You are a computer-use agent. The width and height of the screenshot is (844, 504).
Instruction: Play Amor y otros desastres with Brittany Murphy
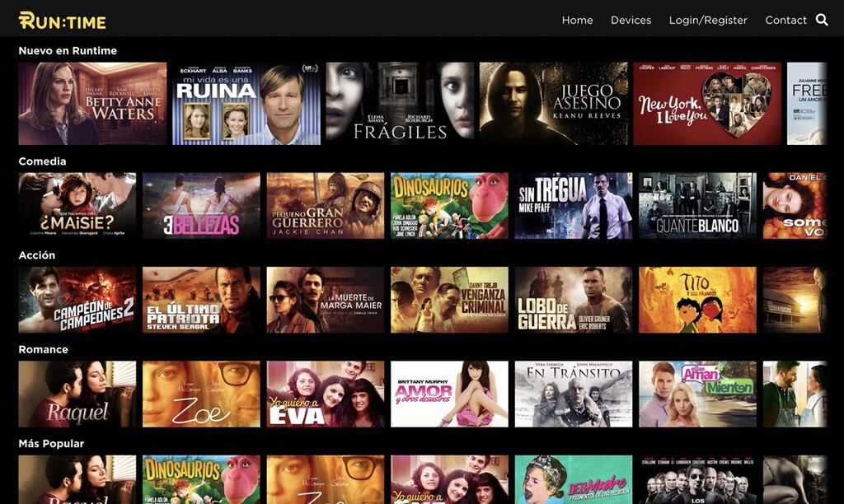[x=449, y=394]
